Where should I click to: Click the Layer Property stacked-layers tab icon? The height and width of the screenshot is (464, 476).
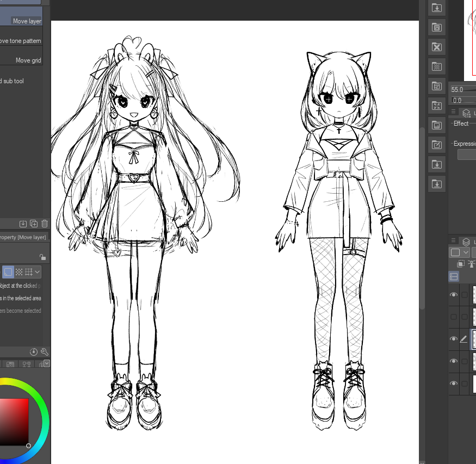466,113
